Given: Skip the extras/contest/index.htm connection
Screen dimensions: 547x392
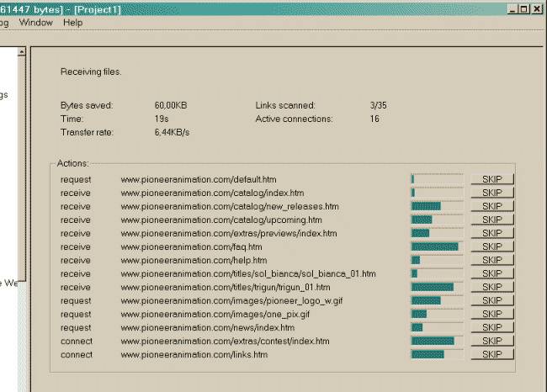Looking at the screenshot, I should (491, 341).
